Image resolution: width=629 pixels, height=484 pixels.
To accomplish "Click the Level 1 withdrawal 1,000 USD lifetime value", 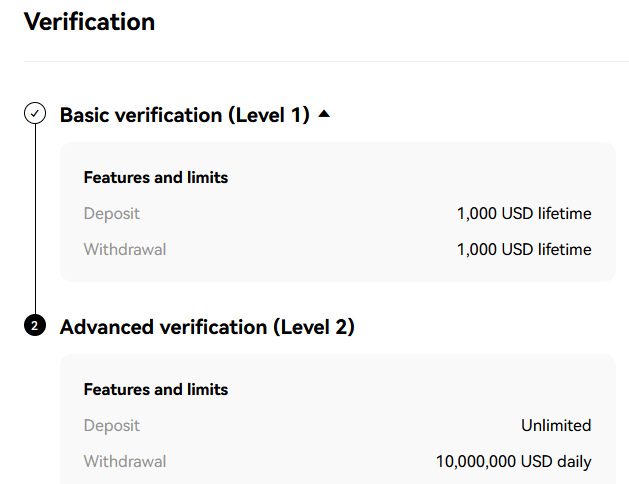I will [x=524, y=249].
